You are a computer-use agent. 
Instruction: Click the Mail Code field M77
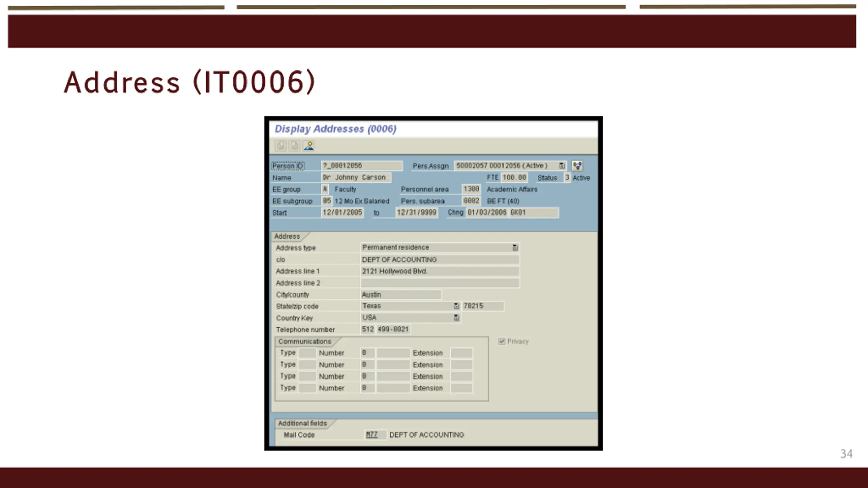pyautogui.click(x=375, y=435)
